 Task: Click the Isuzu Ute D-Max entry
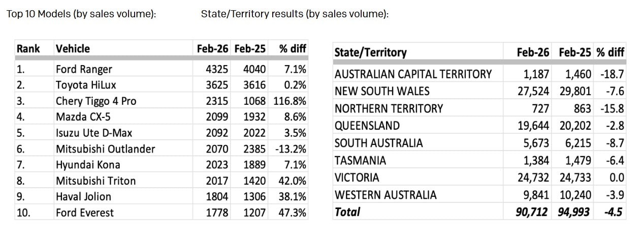pos(94,133)
